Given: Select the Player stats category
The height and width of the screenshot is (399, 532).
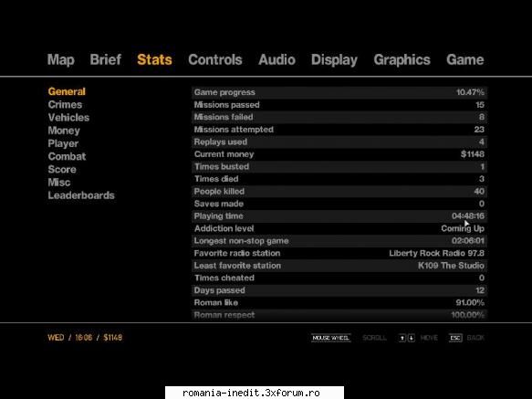Looking at the screenshot, I should (x=63, y=143).
